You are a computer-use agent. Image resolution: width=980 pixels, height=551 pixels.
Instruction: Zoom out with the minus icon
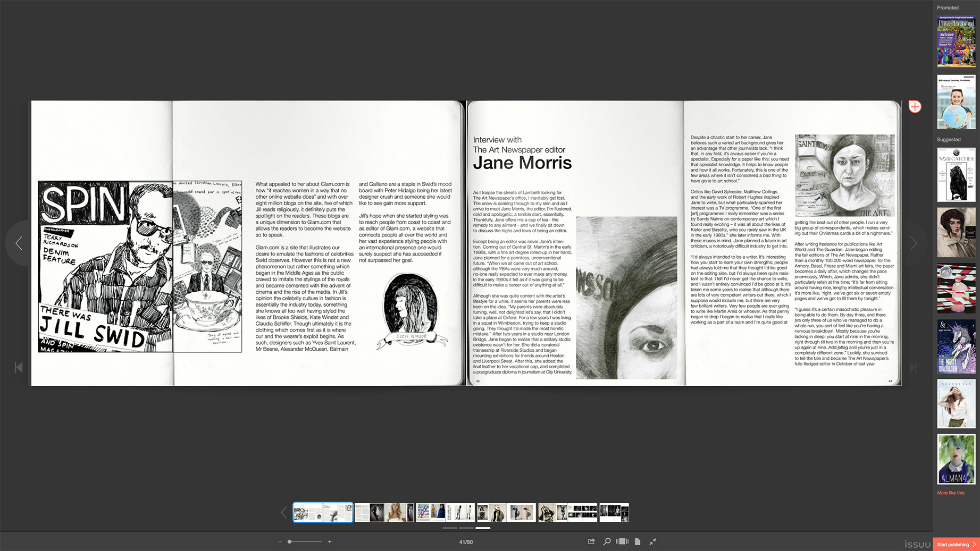(x=280, y=541)
